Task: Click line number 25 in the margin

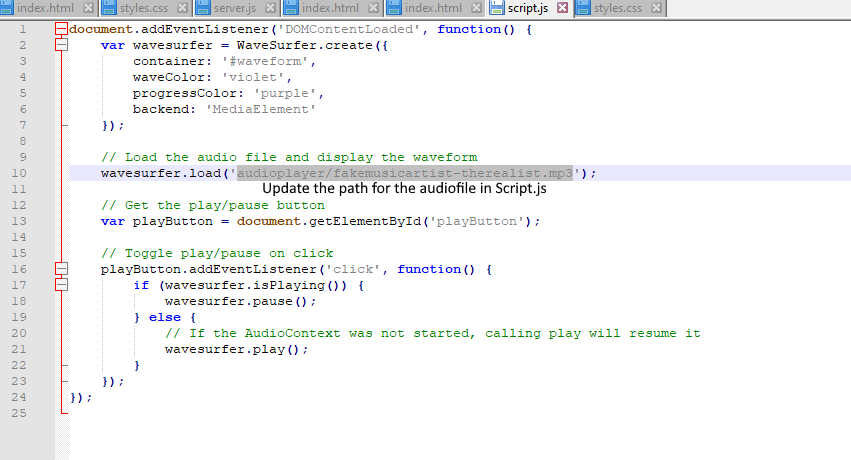Action: [x=19, y=413]
